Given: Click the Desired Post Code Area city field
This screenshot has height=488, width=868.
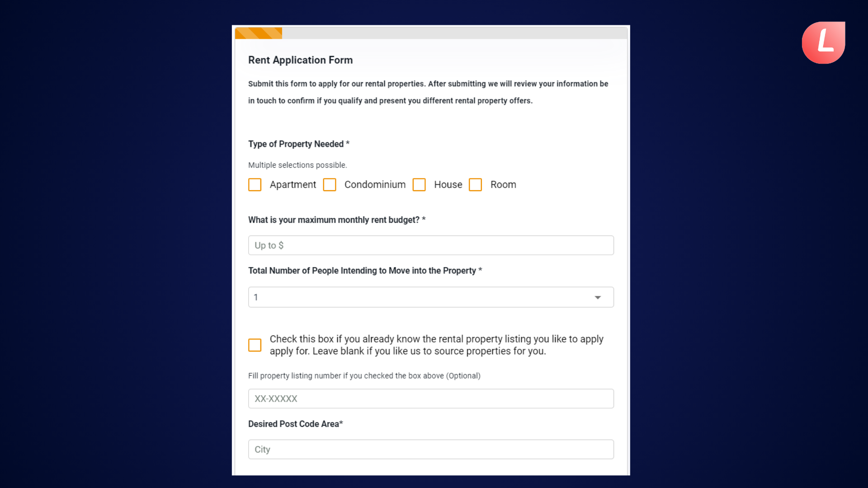Looking at the screenshot, I should pyautogui.click(x=430, y=449).
